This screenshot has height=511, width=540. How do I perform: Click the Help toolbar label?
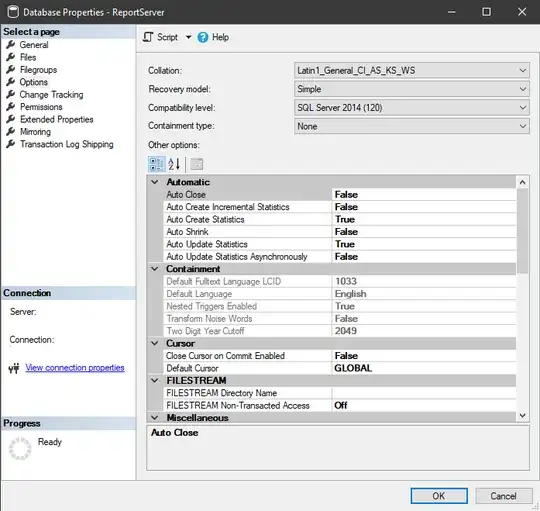tap(220, 37)
